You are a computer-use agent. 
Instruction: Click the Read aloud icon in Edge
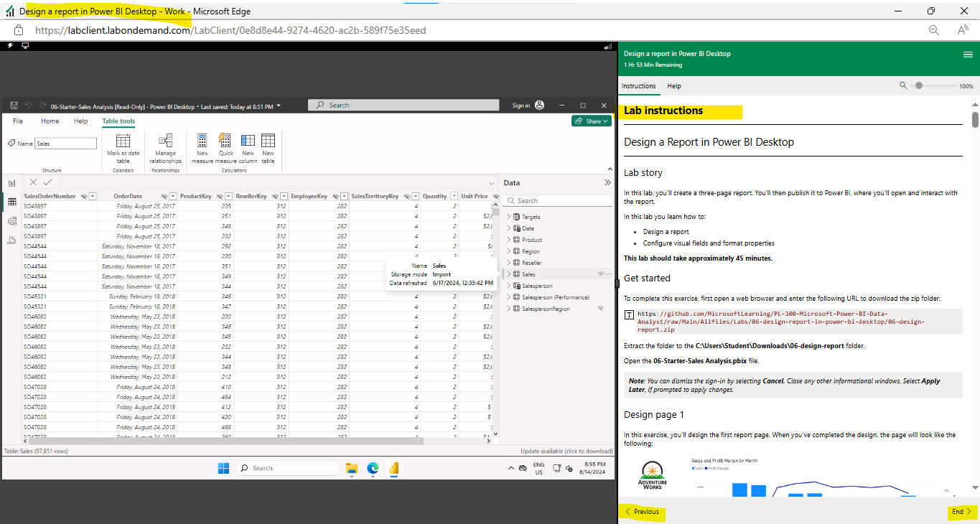(x=963, y=30)
